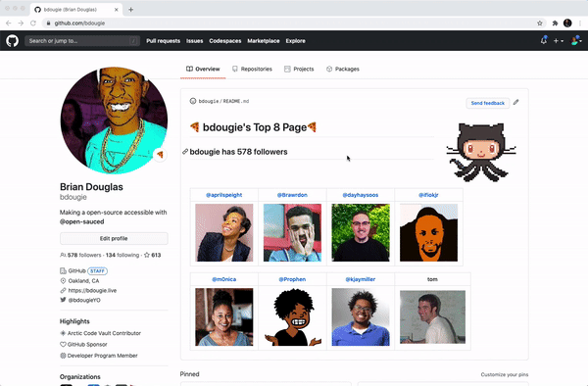
Task: Open the https://bdougie.live link
Action: (x=92, y=290)
